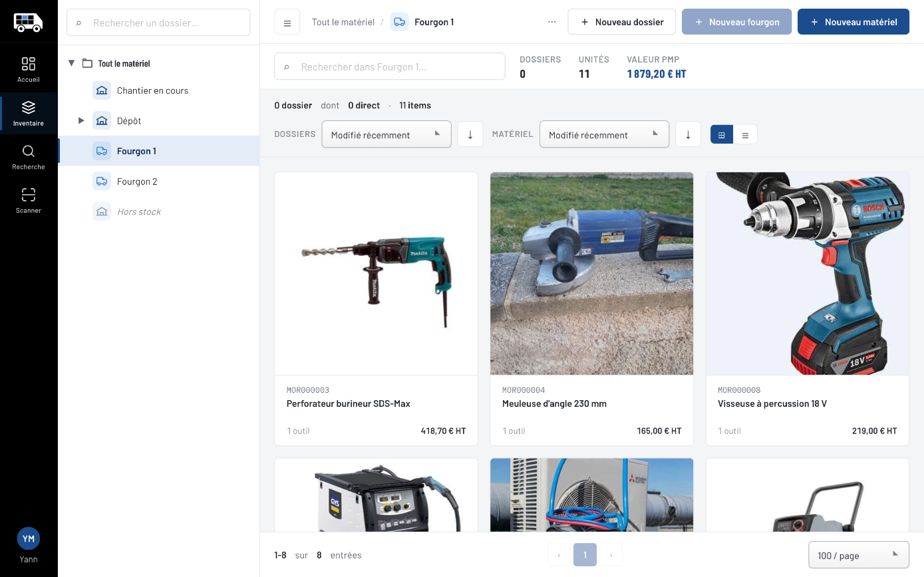Open the air conditioner unit image
This screenshot has width=924, height=577.
[x=592, y=495]
